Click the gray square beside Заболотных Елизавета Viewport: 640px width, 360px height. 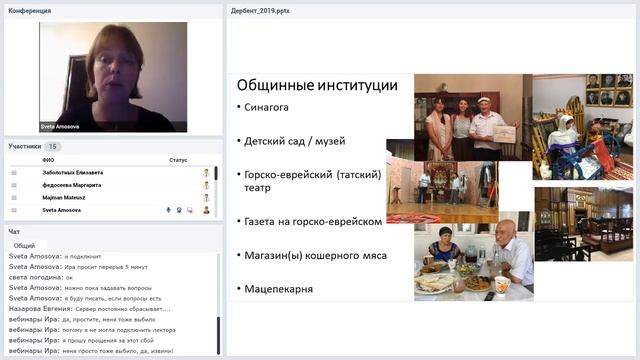coord(14,173)
